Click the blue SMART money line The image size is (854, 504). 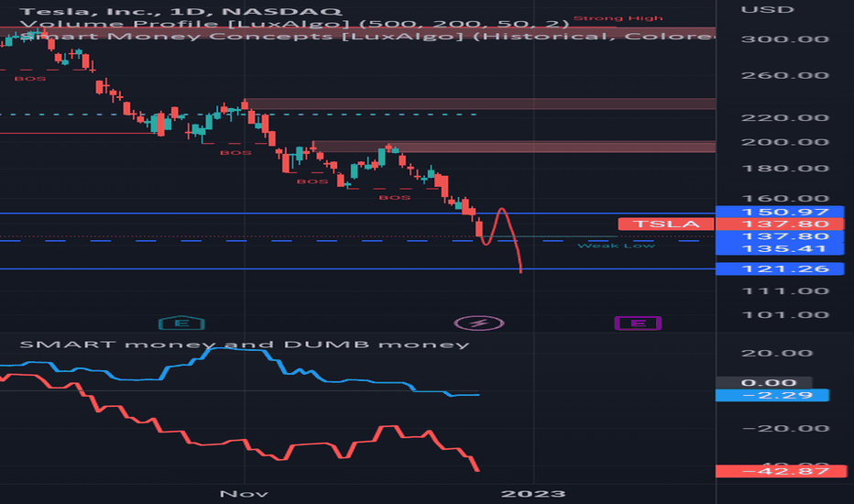(240, 349)
